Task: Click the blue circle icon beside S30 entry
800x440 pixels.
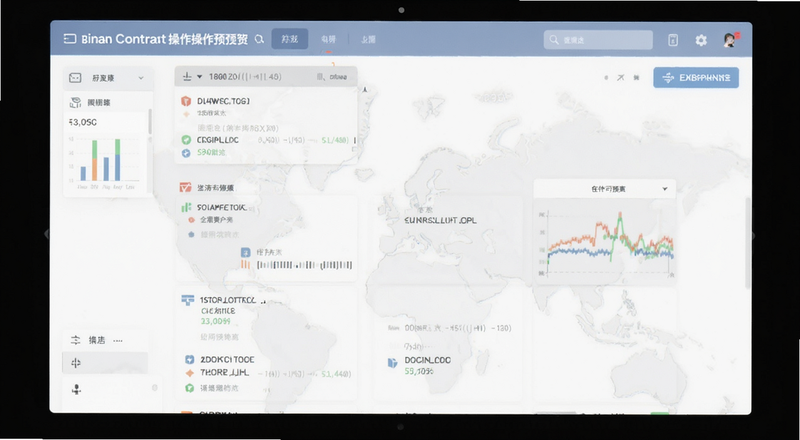Action: point(186,153)
